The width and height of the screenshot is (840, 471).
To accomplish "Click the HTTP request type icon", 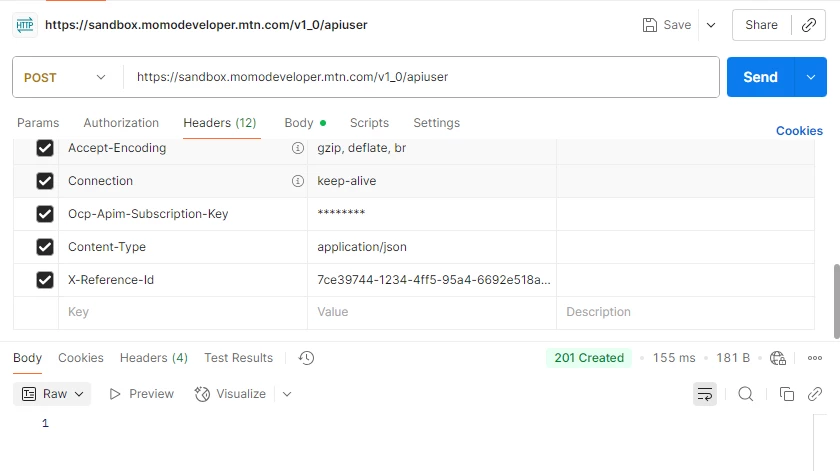I will (25, 25).
